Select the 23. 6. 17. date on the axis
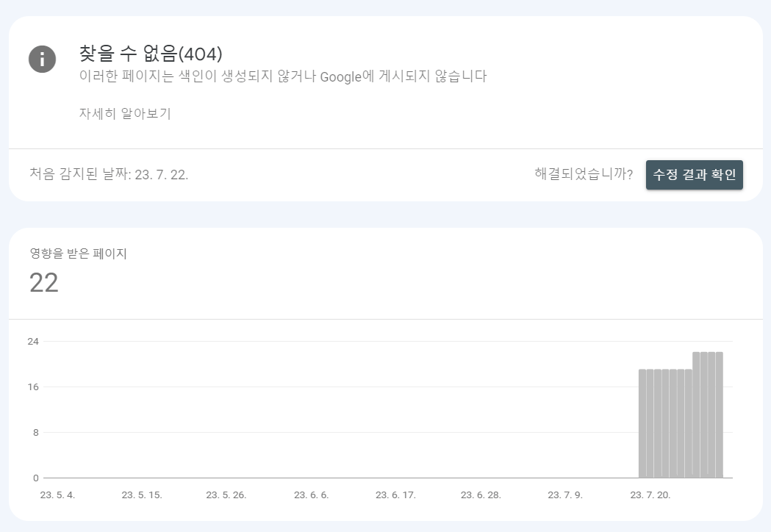Screen dimensions: 771x532 coord(397,495)
